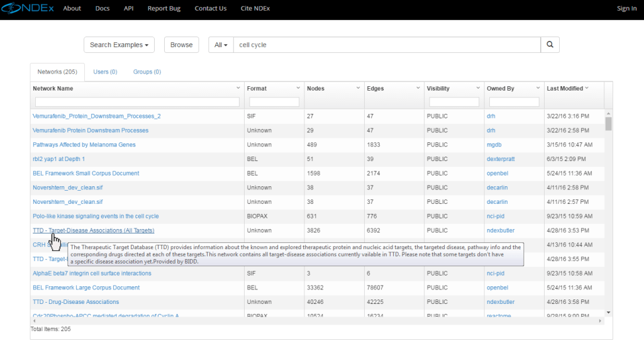The image size is (644, 353).
Task: Open Cite NDEx page
Action: click(255, 8)
